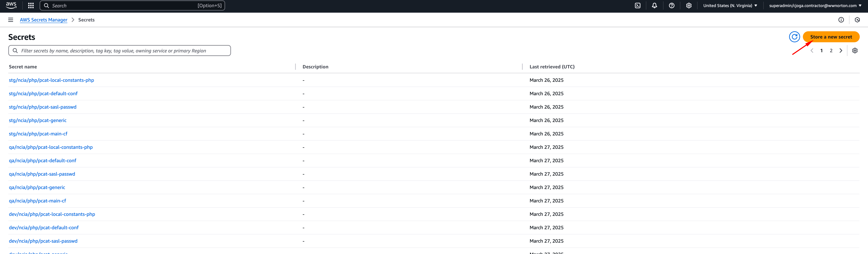Click the hexagon icon beside info icon

coord(857,20)
